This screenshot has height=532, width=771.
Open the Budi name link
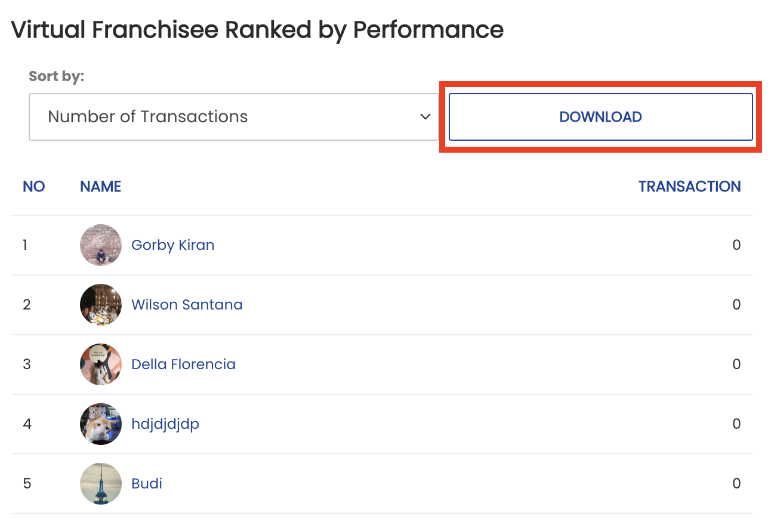coord(147,484)
